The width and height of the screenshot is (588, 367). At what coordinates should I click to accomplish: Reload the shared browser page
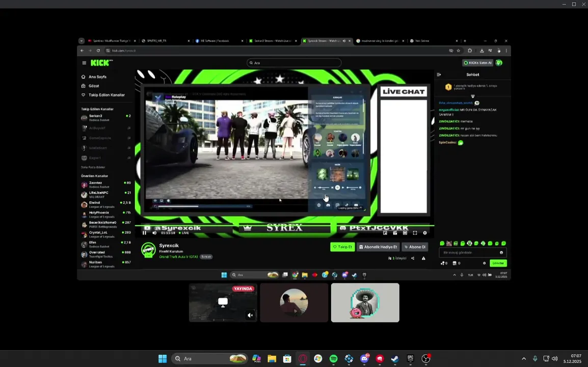(98, 50)
